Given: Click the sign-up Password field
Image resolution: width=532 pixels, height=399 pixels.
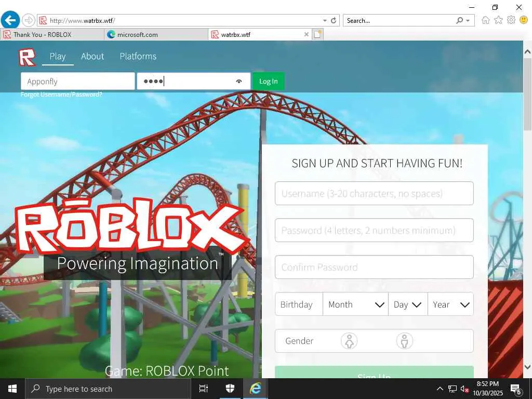Looking at the screenshot, I should (374, 230).
